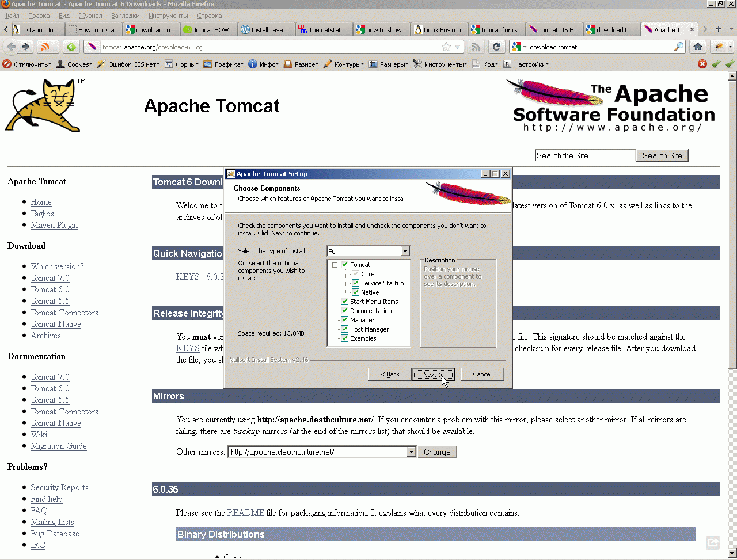Open the Security Reports link

(x=59, y=487)
